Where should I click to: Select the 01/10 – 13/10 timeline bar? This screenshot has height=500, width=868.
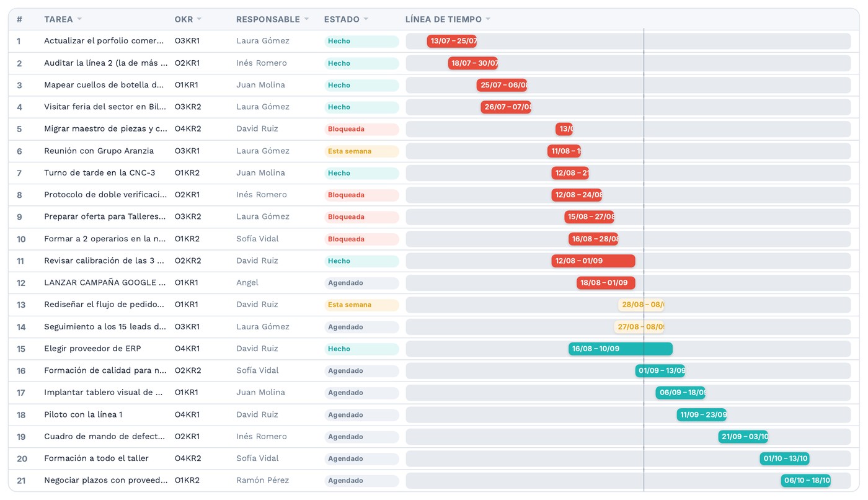click(785, 458)
